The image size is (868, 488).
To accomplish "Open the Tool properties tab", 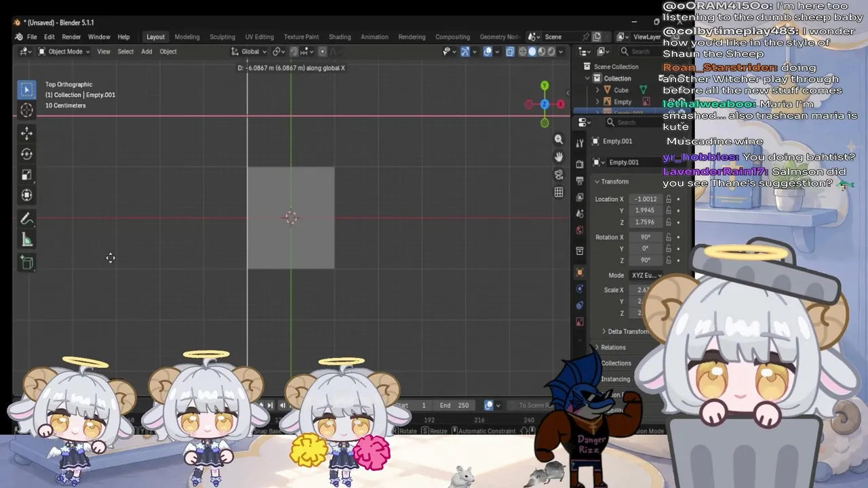I will (x=579, y=143).
